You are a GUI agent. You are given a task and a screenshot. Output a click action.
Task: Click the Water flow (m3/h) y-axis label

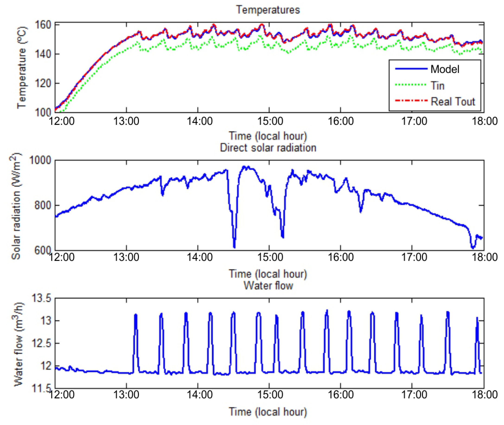[19, 345]
